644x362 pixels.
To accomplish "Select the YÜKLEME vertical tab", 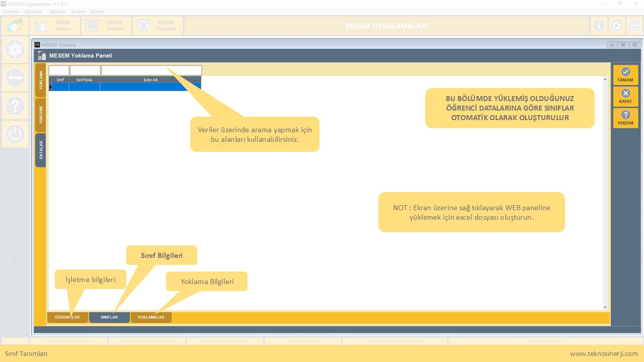I will [x=41, y=115].
